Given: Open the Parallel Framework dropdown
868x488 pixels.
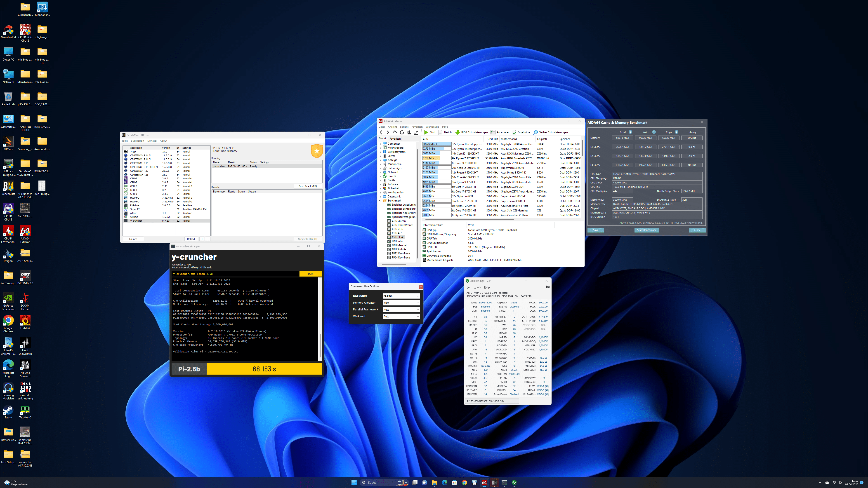Looking at the screenshot, I should point(401,310).
